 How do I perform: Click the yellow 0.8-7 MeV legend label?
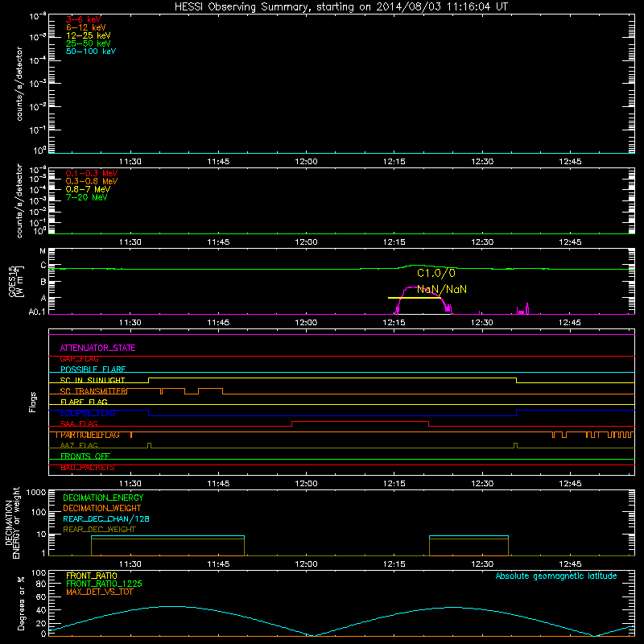point(88,189)
